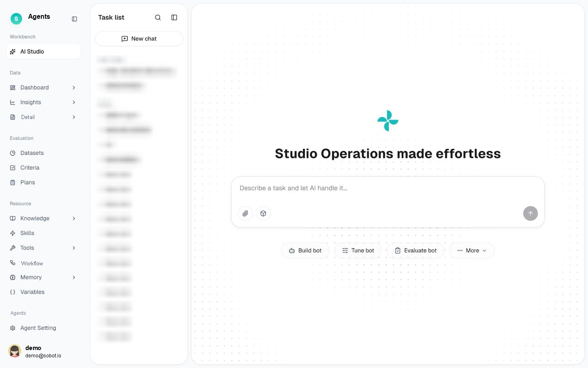Click the Variables braces icon
The height and width of the screenshot is (368, 588).
pyautogui.click(x=13, y=292)
